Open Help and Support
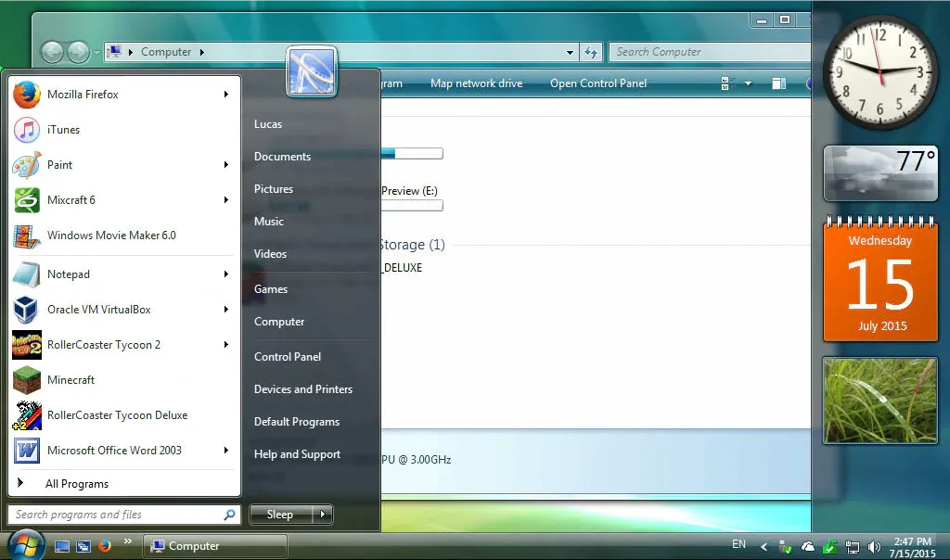Viewport: 950px width, 560px height. point(297,454)
